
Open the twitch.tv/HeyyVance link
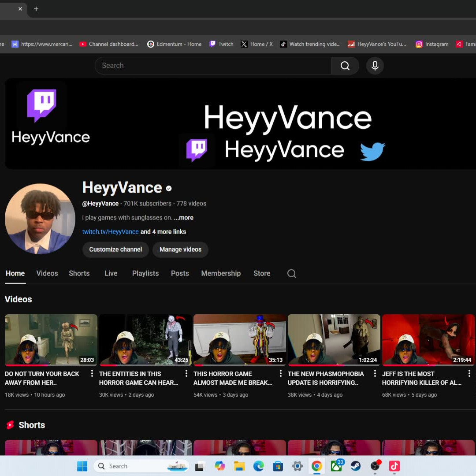click(x=111, y=232)
